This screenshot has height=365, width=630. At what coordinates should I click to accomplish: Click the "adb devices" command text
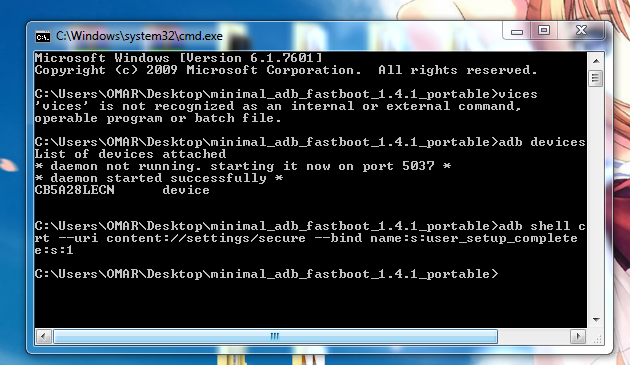point(542,142)
